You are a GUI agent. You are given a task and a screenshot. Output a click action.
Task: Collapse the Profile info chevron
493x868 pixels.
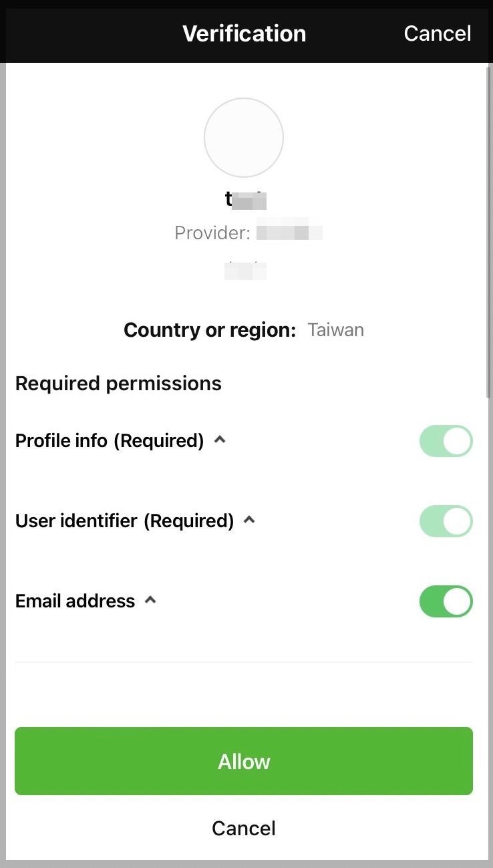tap(219, 440)
